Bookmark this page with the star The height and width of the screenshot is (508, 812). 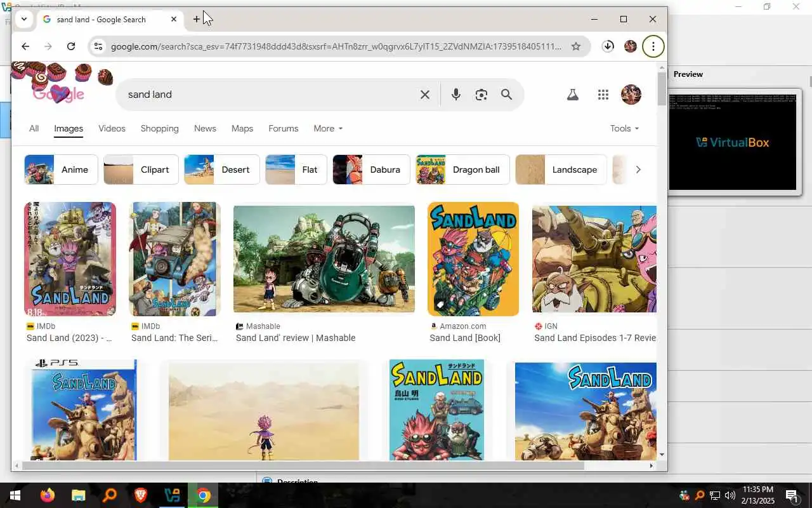[x=575, y=46]
